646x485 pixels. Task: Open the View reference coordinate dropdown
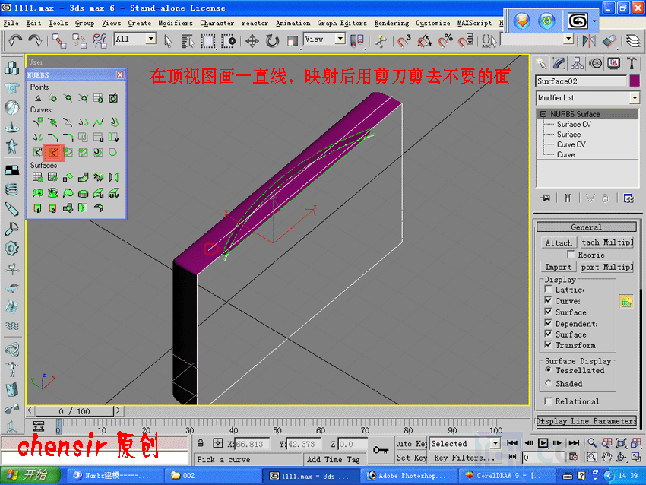click(x=340, y=39)
